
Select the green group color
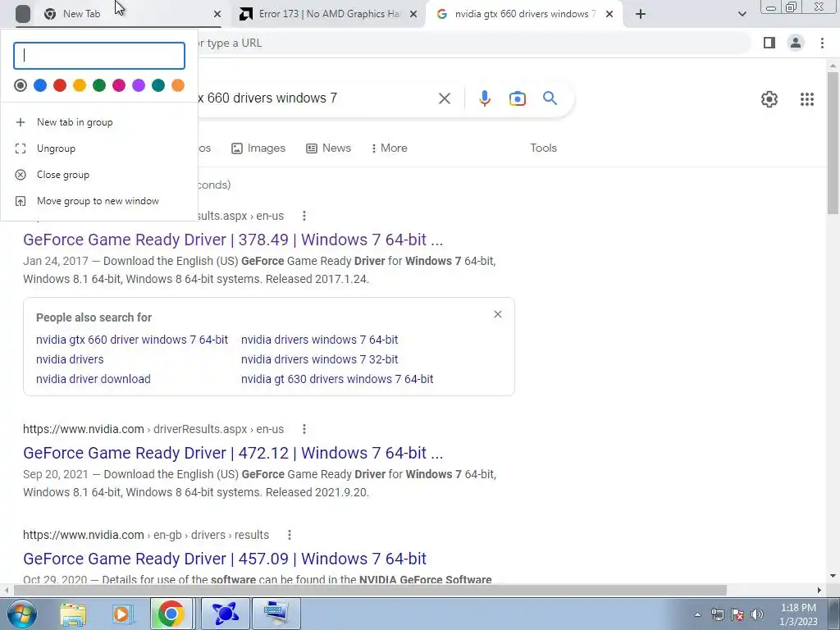click(x=99, y=85)
